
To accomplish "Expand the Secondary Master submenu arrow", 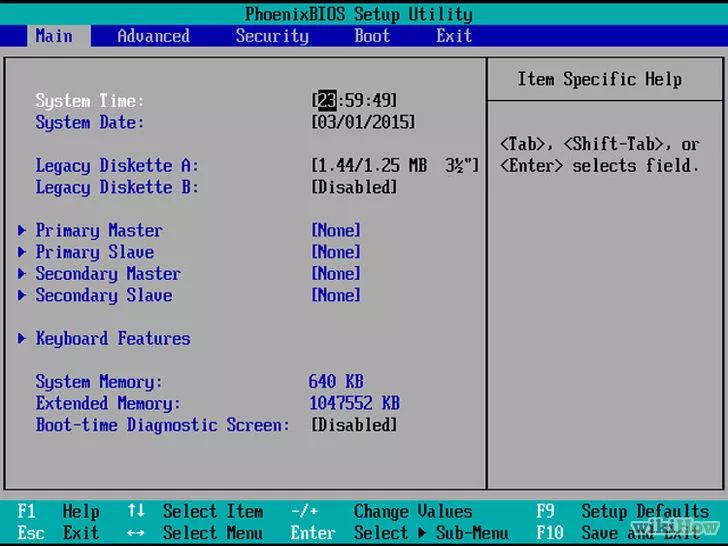I will (x=22, y=274).
